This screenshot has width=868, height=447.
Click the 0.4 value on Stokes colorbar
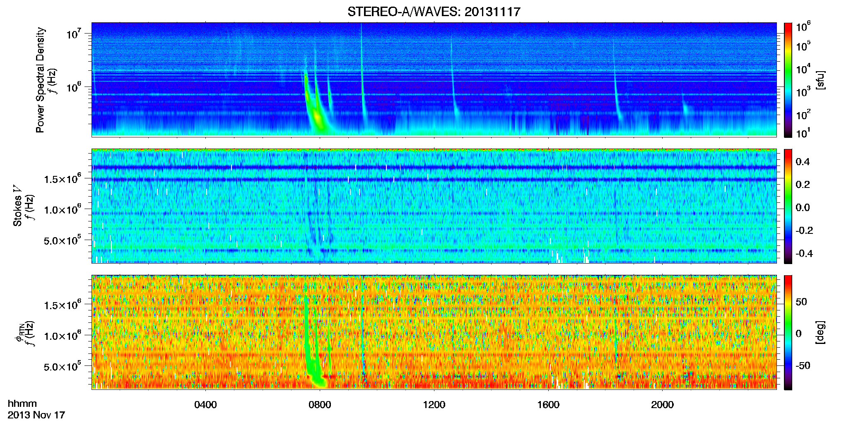(803, 162)
